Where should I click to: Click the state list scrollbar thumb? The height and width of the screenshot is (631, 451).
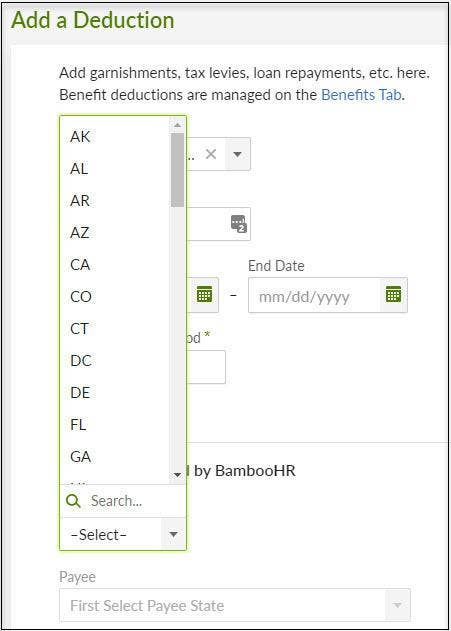177,170
